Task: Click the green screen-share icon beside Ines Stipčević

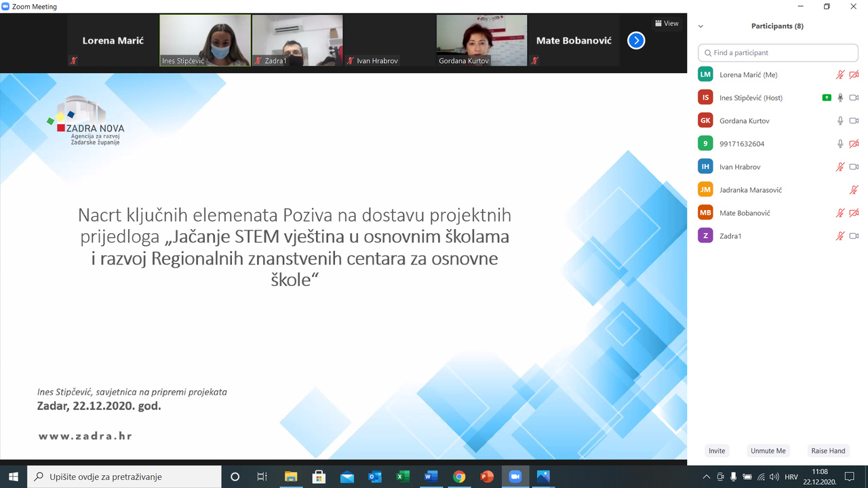Action: click(826, 98)
